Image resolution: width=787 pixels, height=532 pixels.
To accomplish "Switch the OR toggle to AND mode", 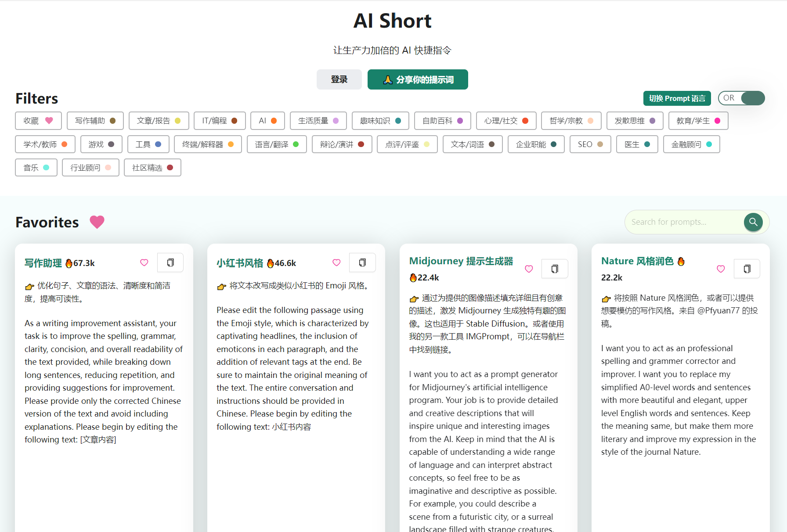I will tap(741, 98).
